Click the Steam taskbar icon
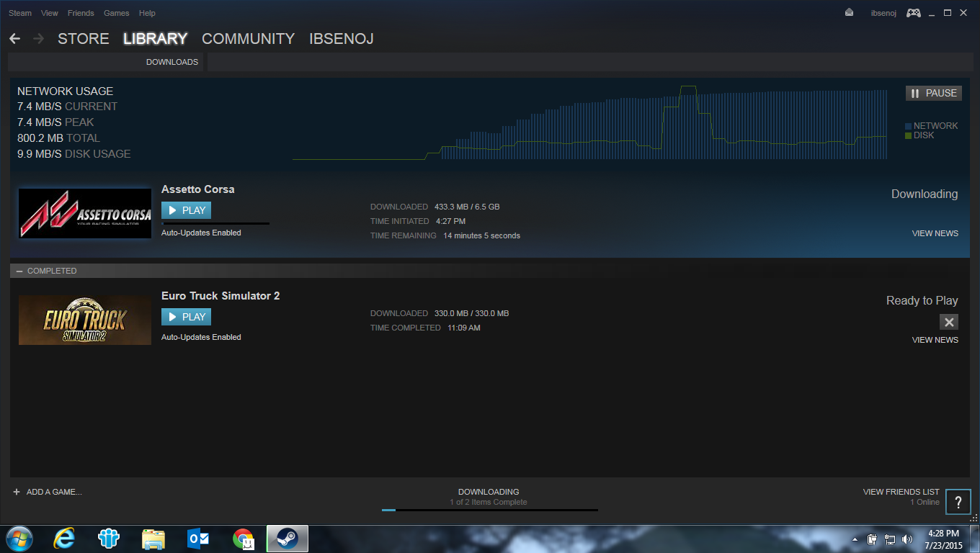The image size is (980, 553). (288, 539)
